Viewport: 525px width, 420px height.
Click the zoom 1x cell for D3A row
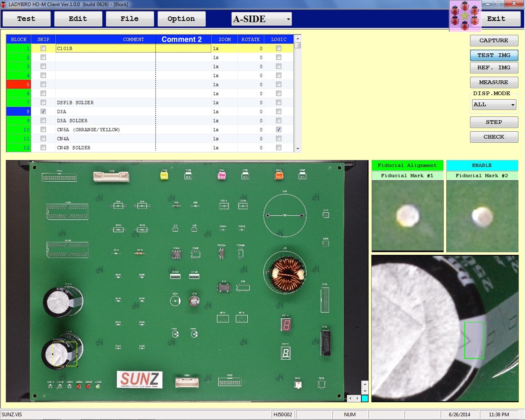pyautogui.click(x=224, y=112)
